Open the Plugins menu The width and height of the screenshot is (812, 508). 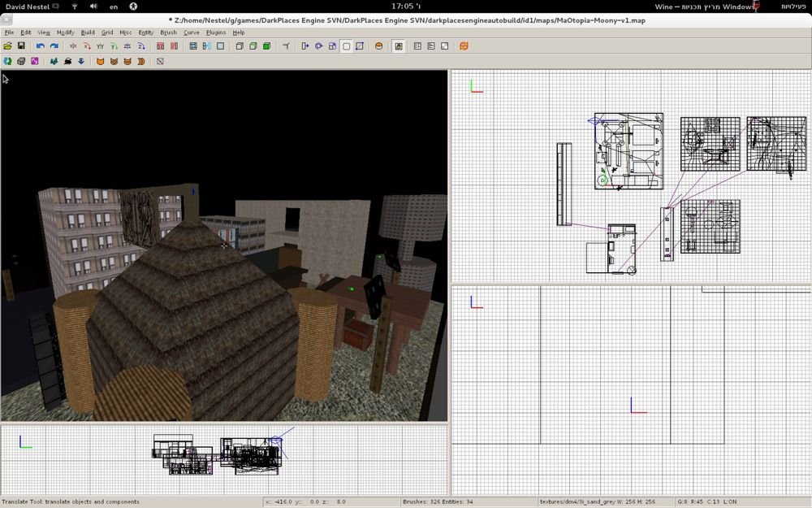(216, 33)
